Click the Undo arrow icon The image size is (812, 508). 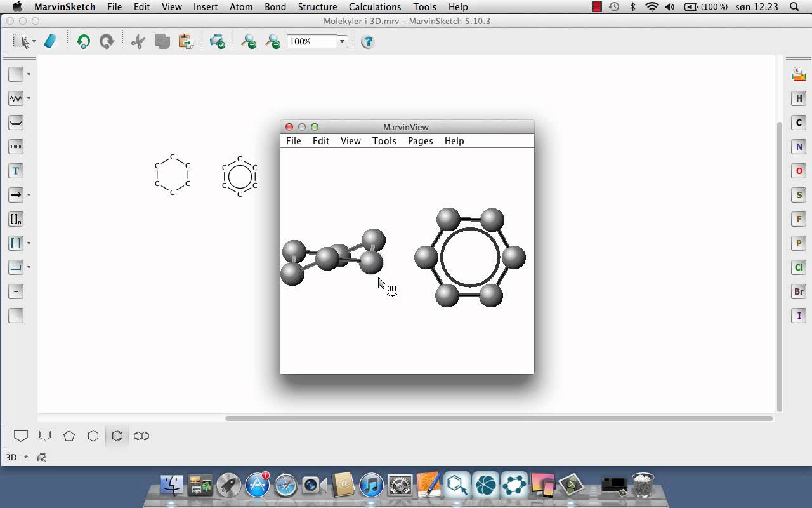tap(83, 42)
